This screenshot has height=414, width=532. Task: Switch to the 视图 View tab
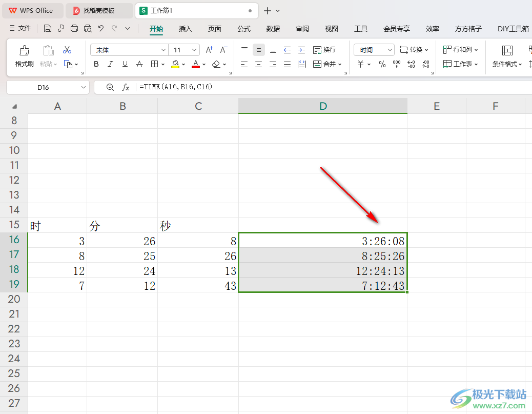tap(332, 29)
